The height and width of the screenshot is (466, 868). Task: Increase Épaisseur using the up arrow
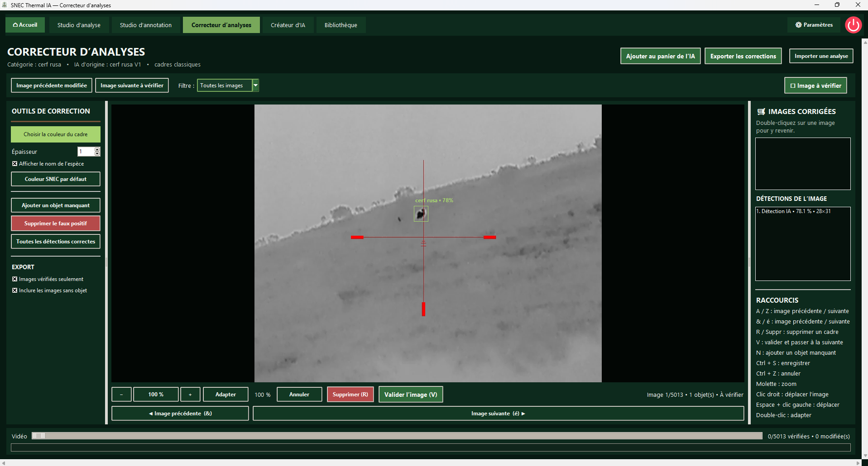click(x=97, y=149)
